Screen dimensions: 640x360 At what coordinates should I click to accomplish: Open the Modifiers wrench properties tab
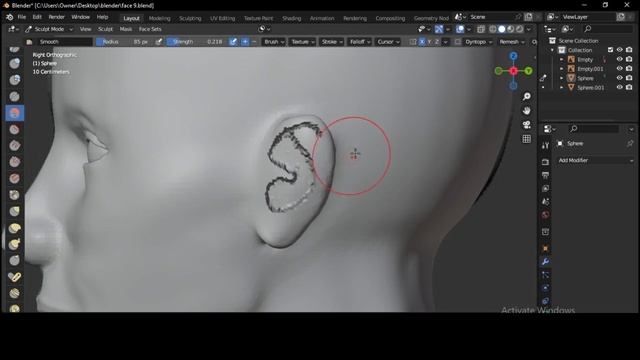tap(545, 262)
